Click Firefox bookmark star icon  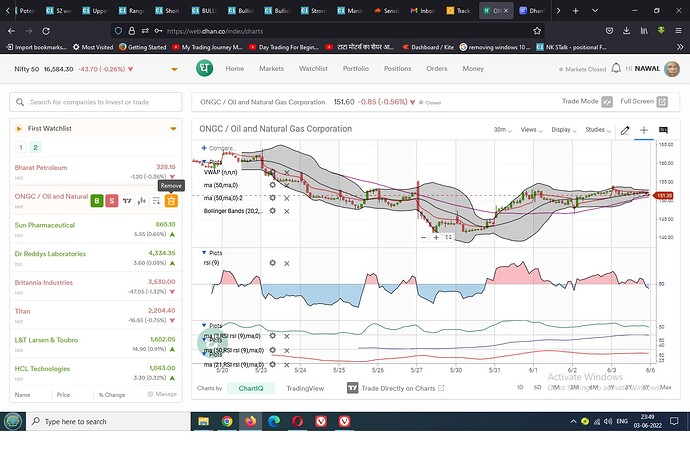(x=536, y=31)
